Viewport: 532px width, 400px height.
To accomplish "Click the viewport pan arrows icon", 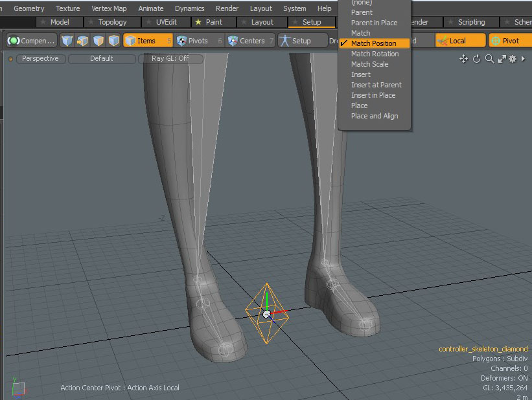I will pos(463,59).
